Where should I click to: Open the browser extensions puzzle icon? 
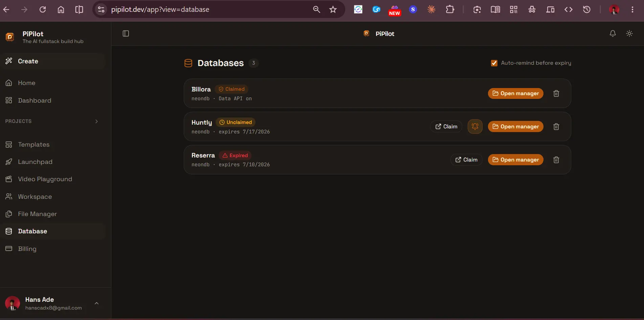(x=450, y=9)
